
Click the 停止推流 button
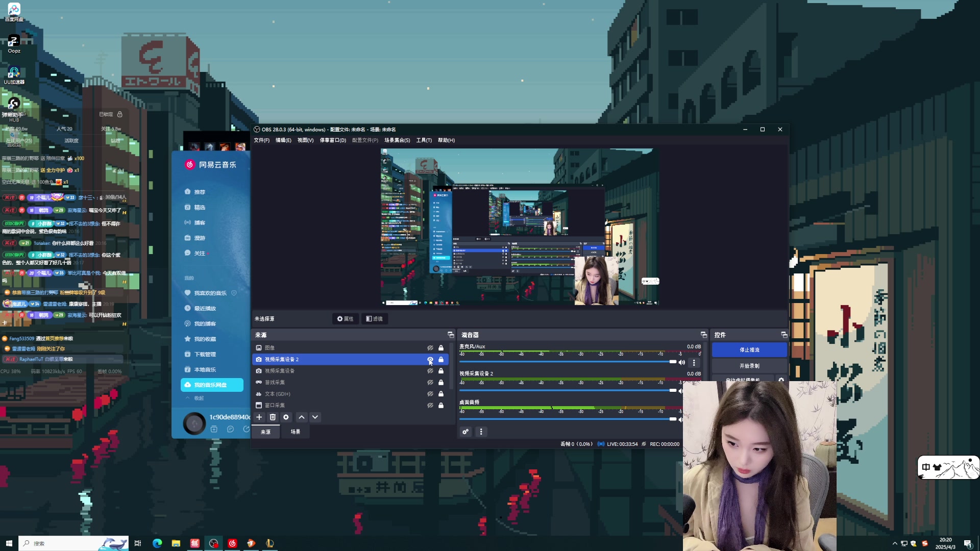(749, 350)
